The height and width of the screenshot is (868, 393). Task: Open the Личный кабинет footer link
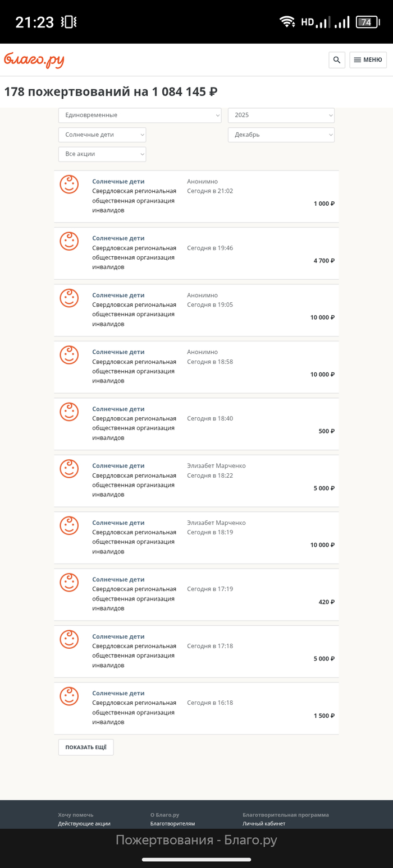(264, 824)
